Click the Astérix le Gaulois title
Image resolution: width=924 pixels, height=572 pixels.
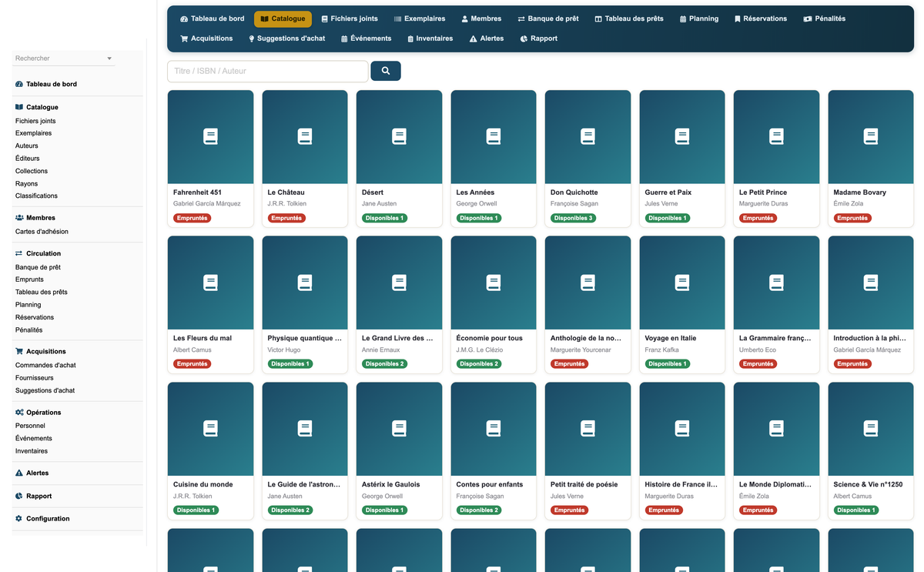(391, 484)
